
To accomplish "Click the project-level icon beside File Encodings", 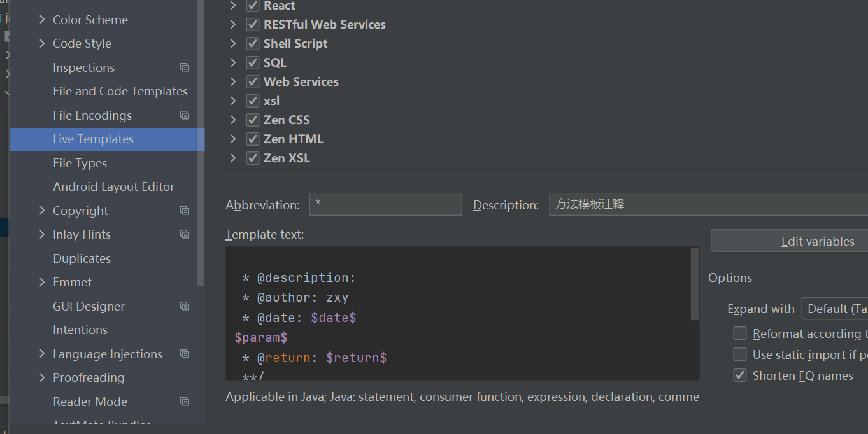I will [185, 115].
